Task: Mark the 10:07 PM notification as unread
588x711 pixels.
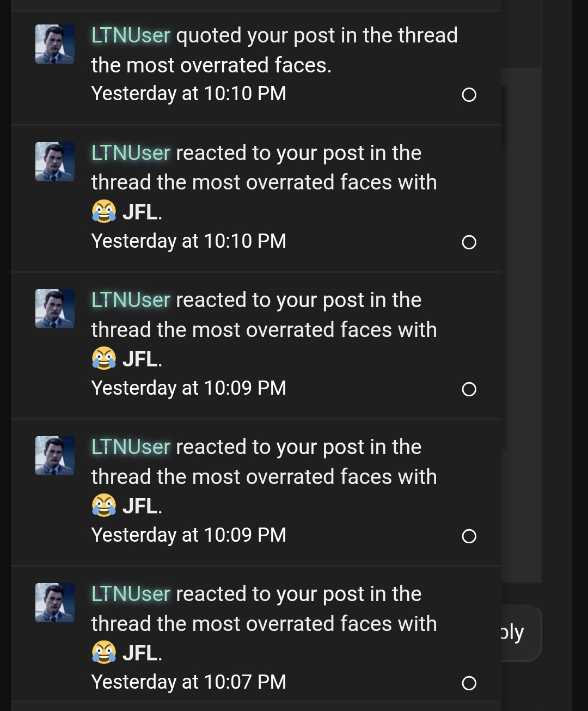Action: point(469,683)
